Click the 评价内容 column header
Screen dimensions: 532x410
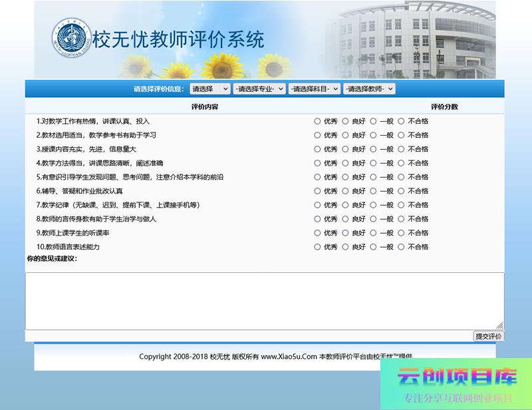coord(204,106)
